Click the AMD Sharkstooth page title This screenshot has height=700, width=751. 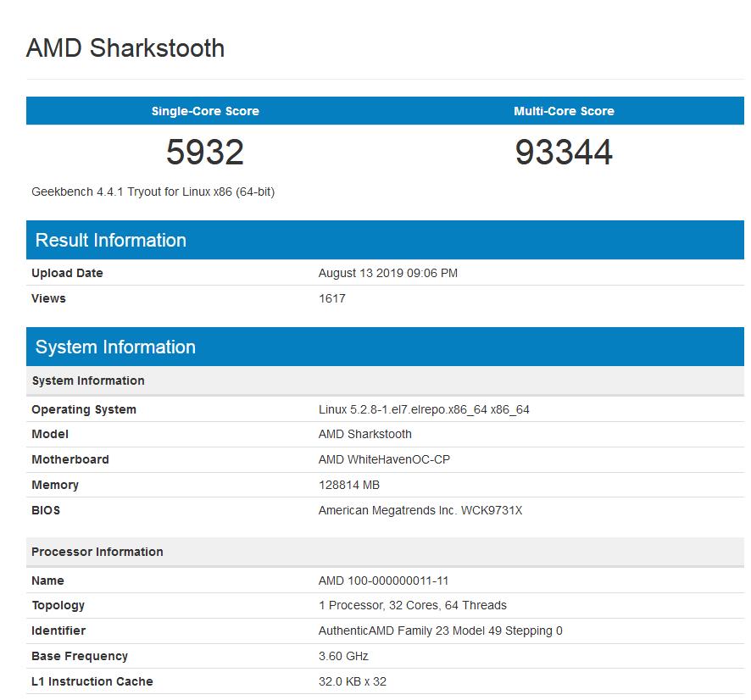[x=125, y=47]
